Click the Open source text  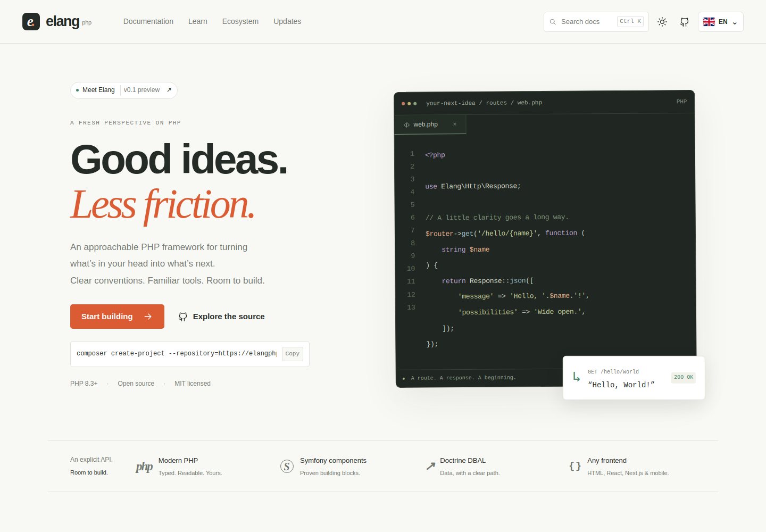click(x=136, y=384)
